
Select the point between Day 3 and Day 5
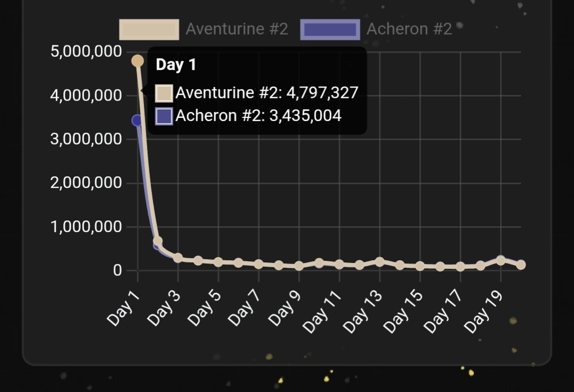click(x=198, y=261)
